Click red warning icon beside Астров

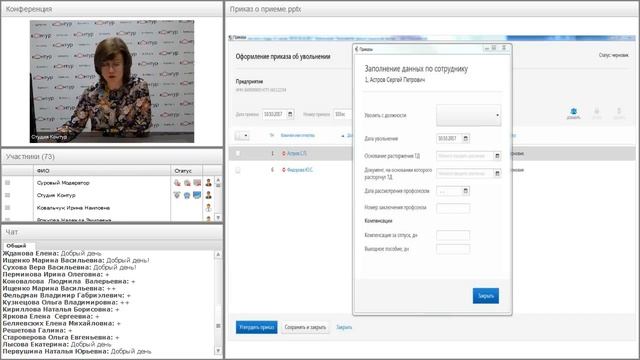[x=284, y=153]
